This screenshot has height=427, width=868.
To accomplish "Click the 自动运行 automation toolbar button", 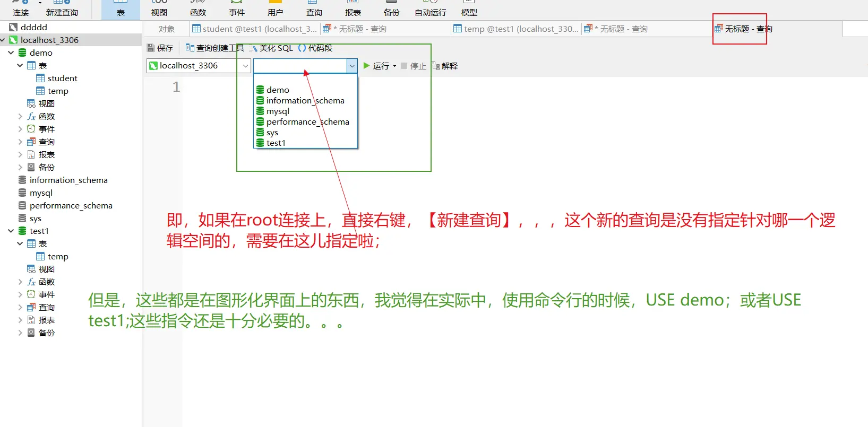I will coord(431,9).
